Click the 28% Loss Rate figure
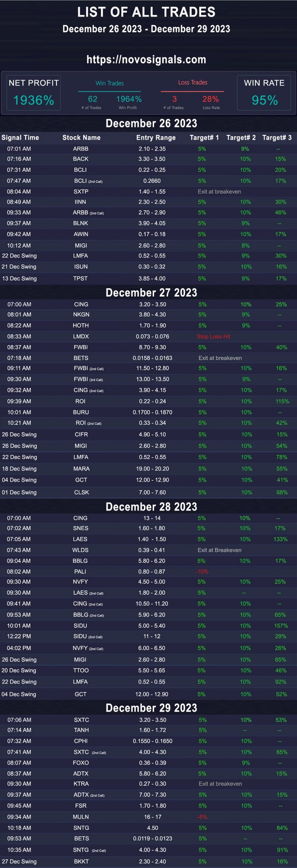 (x=210, y=99)
